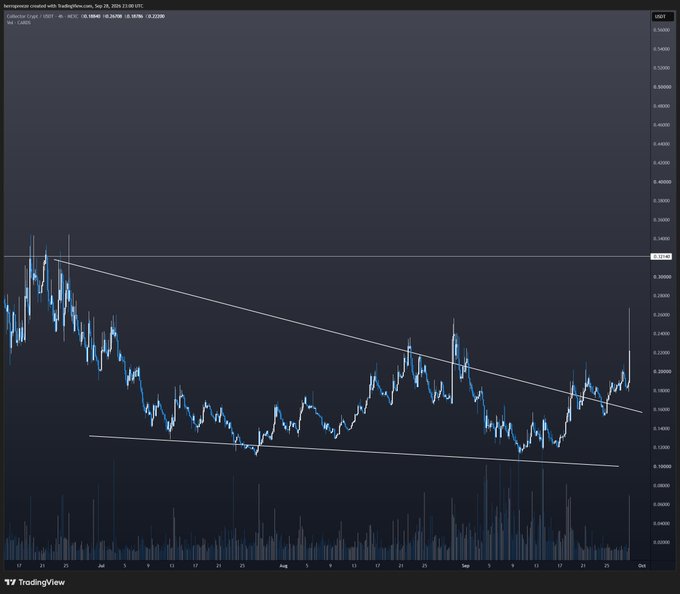Click the 0.36000 price scale label

pos(661,220)
